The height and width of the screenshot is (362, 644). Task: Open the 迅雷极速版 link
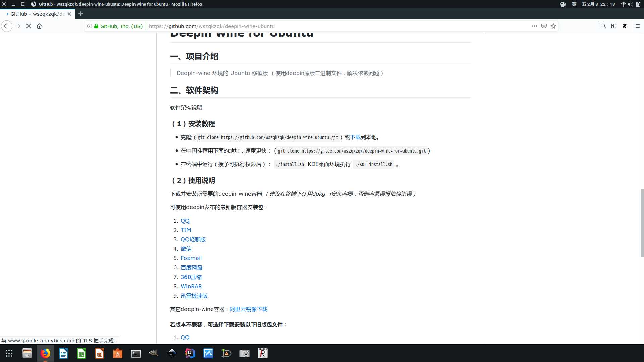click(194, 296)
